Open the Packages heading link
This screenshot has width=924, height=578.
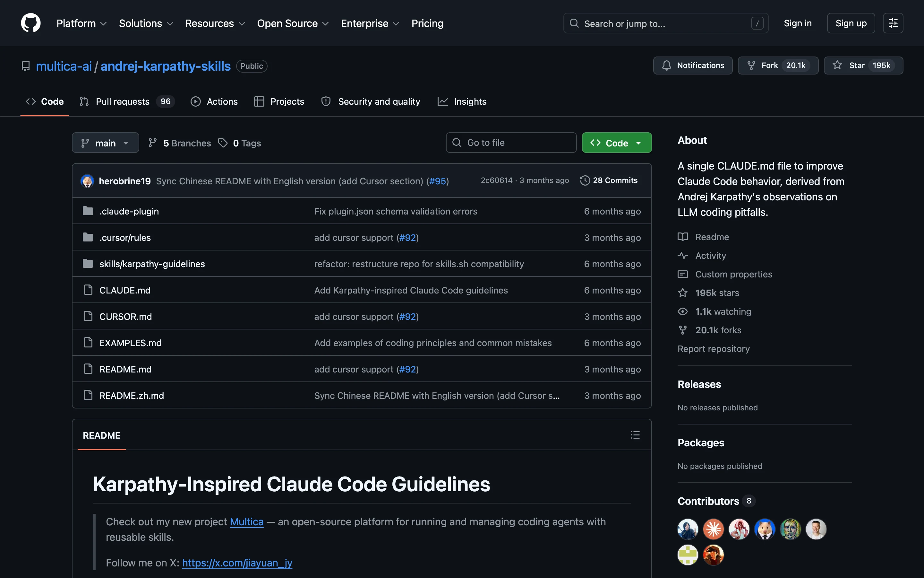coord(701,443)
